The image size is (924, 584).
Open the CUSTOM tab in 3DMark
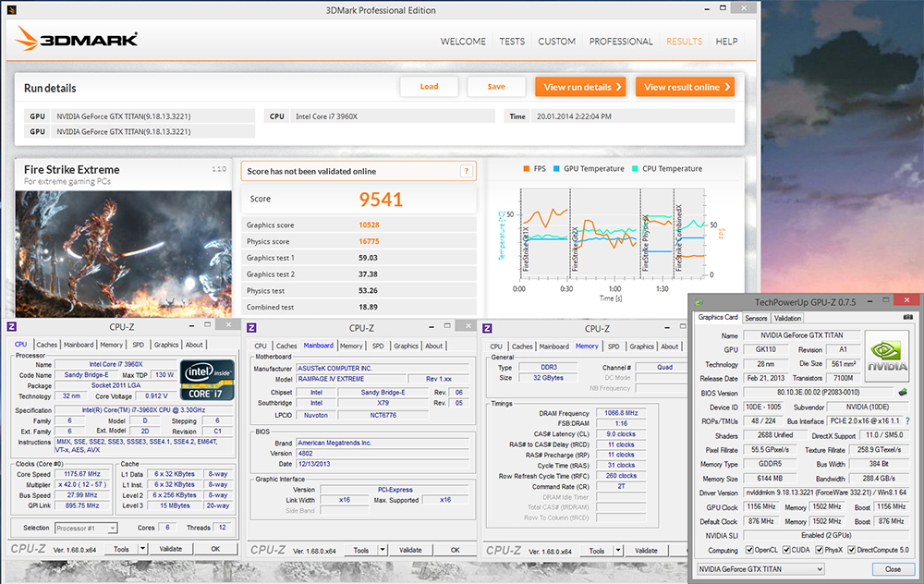(x=557, y=42)
